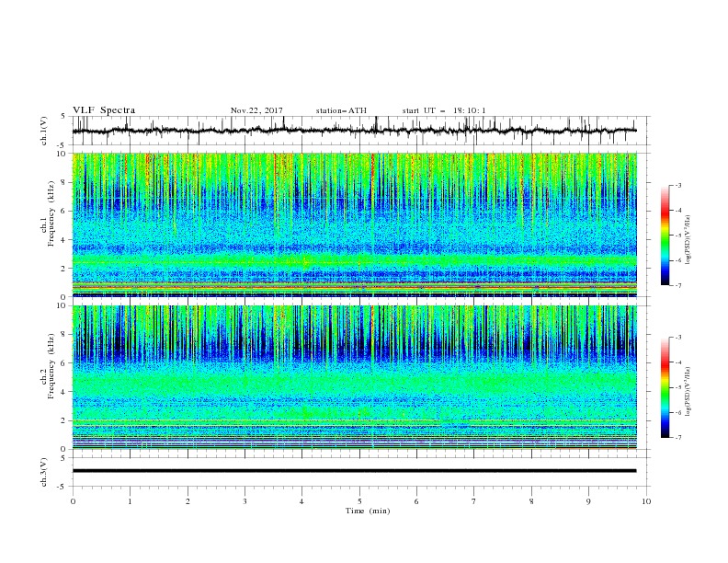Click the date 'Nov.22, 2017'

point(256,110)
